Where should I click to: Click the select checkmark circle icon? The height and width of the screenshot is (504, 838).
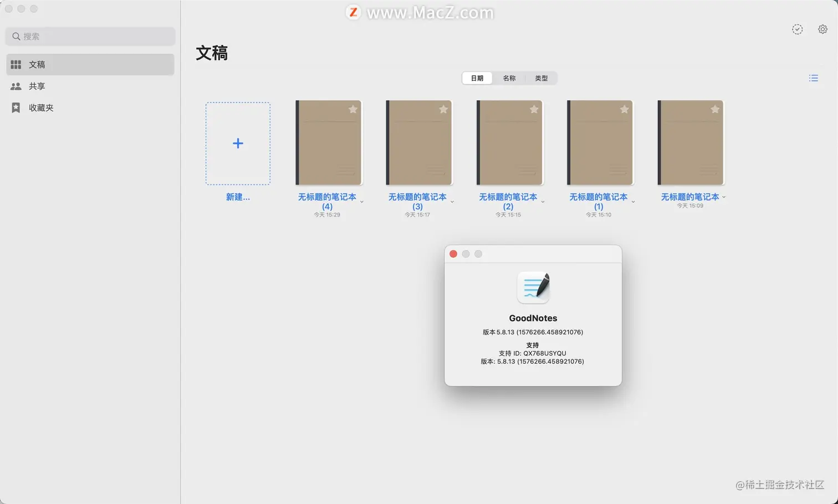[797, 29]
